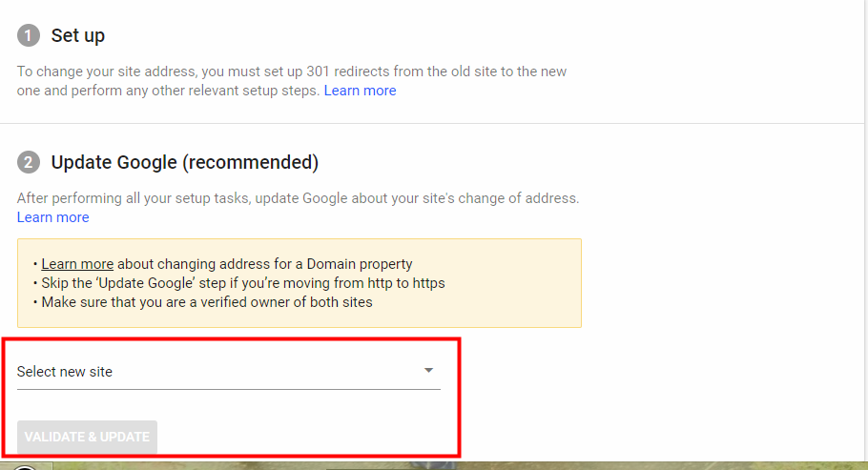Image resolution: width=868 pixels, height=470 pixels.
Task: Open Learn more link under Update Google description
Action: pyautogui.click(x=52, y=217)
